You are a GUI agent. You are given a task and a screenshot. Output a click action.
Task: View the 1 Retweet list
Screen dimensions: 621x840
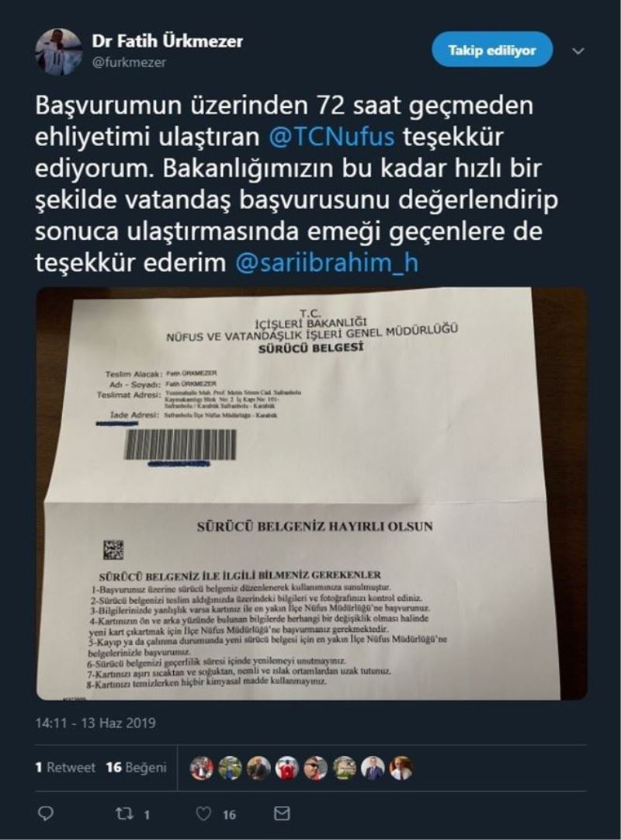(65, 768)
